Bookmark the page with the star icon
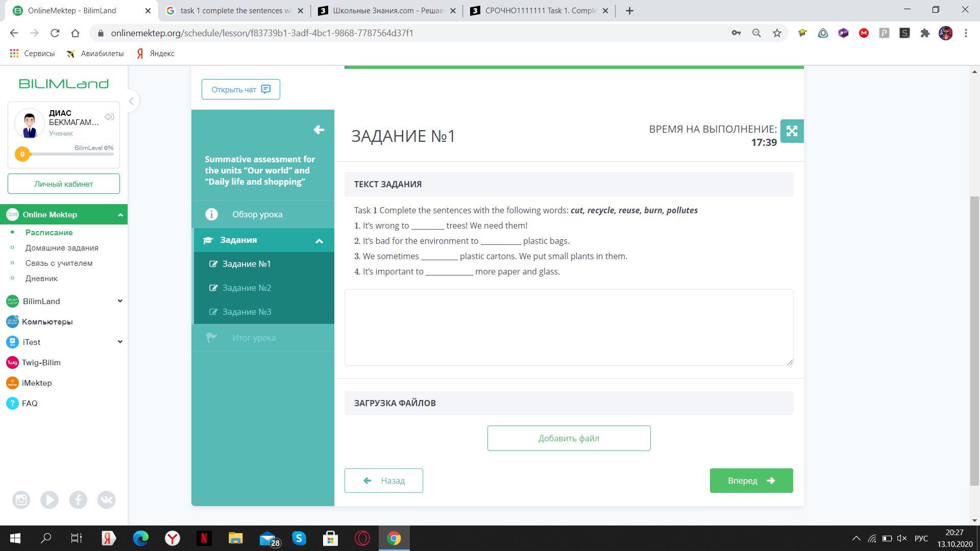Screen dimensions: 980x551 (777, 33)
